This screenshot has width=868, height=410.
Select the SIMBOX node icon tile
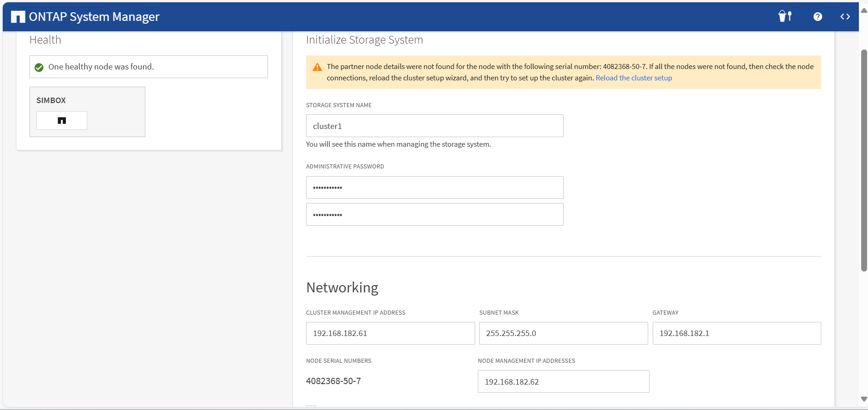point(62,121)
